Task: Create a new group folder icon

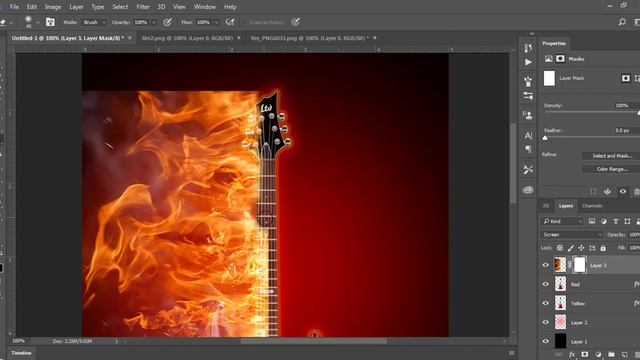Action: pos(611,354)
